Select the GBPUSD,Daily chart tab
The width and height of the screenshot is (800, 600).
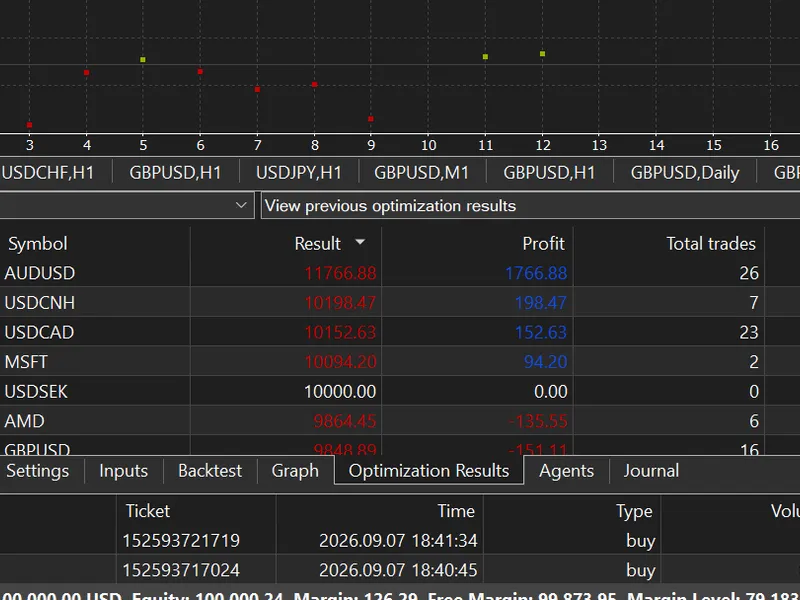click(x=685, y=173)
